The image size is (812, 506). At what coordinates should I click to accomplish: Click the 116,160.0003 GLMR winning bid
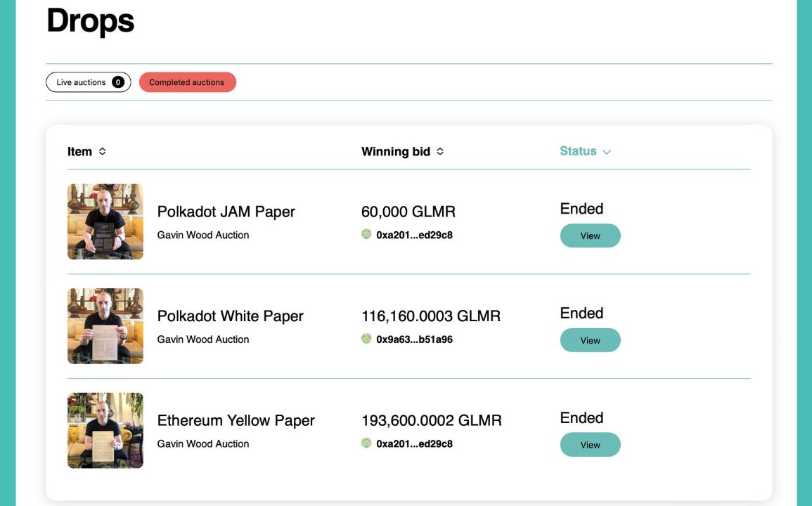point(431,316)
